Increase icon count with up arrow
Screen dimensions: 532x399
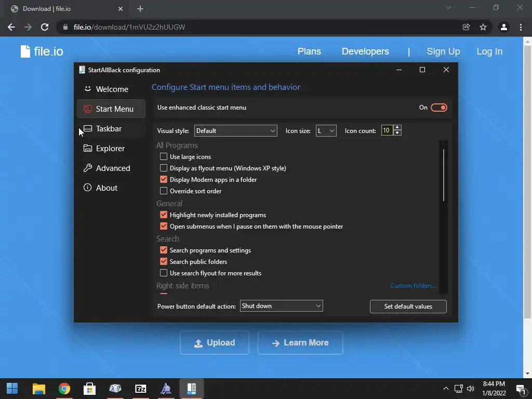397,128
